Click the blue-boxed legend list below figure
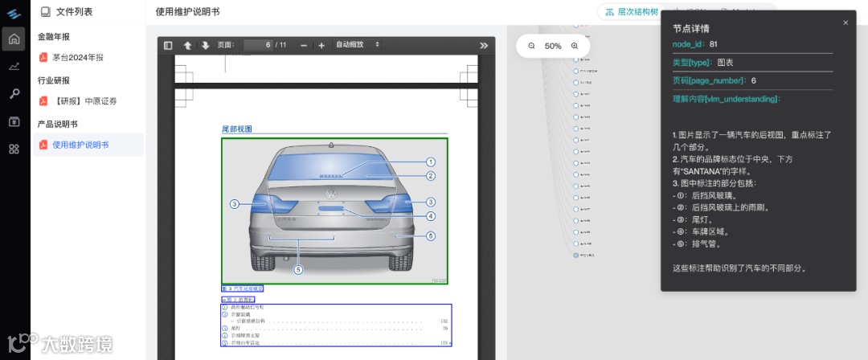868x360 pixels. (336, 325)
